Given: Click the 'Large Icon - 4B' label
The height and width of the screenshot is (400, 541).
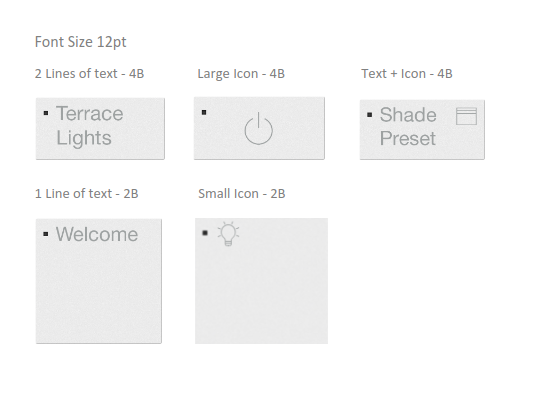Looking at the screenshot, I should click(241, 74).
